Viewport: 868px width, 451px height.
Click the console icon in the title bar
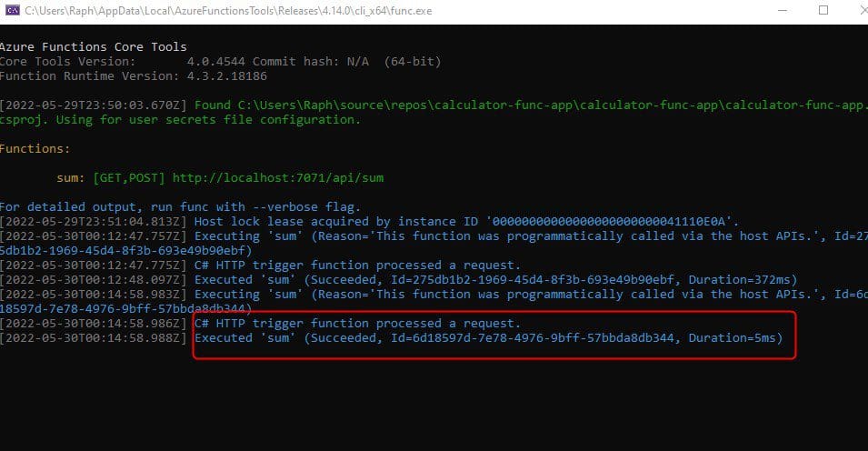pyautogui.click(x=12, y=11)
